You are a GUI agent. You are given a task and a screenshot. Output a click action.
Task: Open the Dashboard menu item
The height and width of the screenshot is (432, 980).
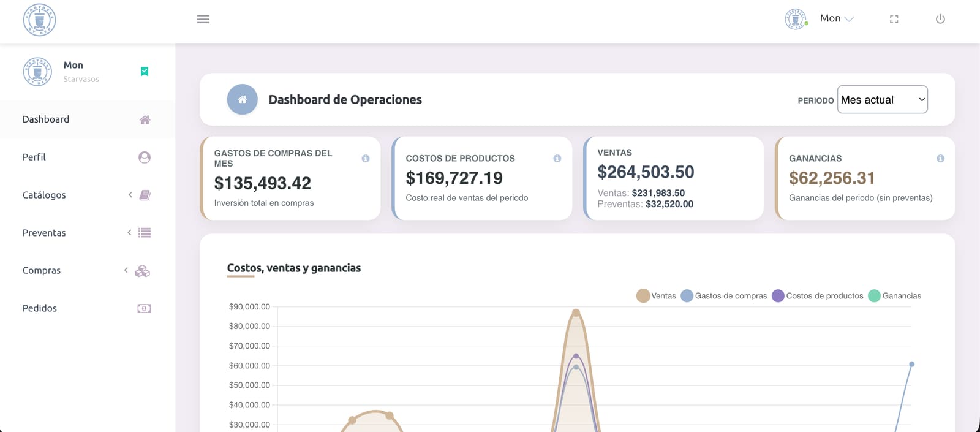pyautogui.click(x=88, y=119)
